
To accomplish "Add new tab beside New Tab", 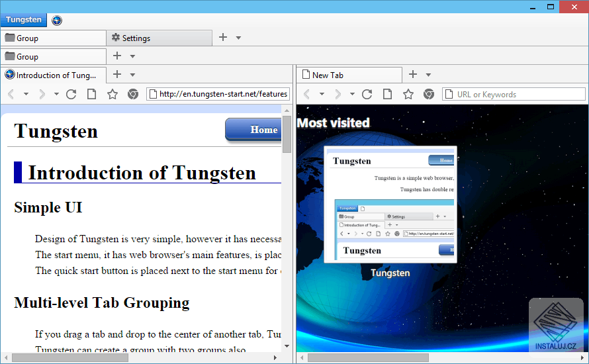I will tap(413, 74).
